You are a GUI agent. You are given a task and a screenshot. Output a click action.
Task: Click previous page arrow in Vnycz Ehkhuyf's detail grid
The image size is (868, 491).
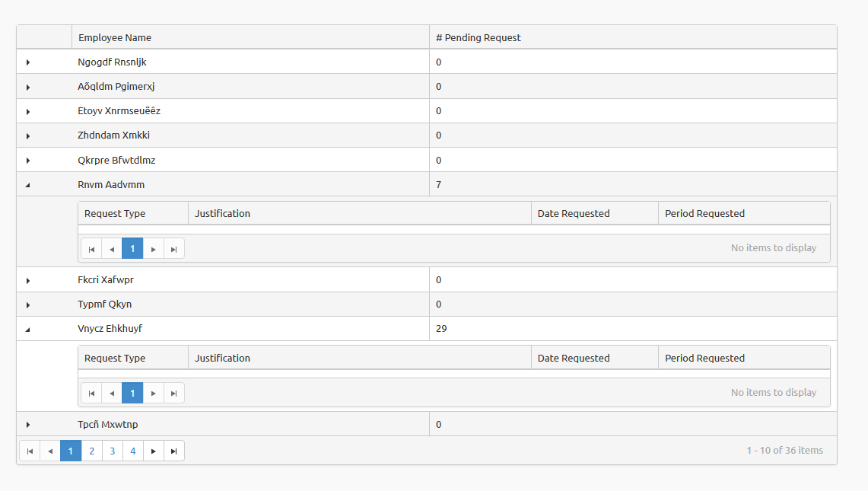tap(112, 393)
